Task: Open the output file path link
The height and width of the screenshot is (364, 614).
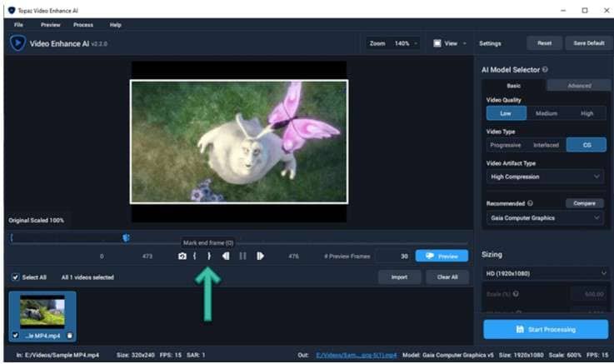Action: click(356, 355)
